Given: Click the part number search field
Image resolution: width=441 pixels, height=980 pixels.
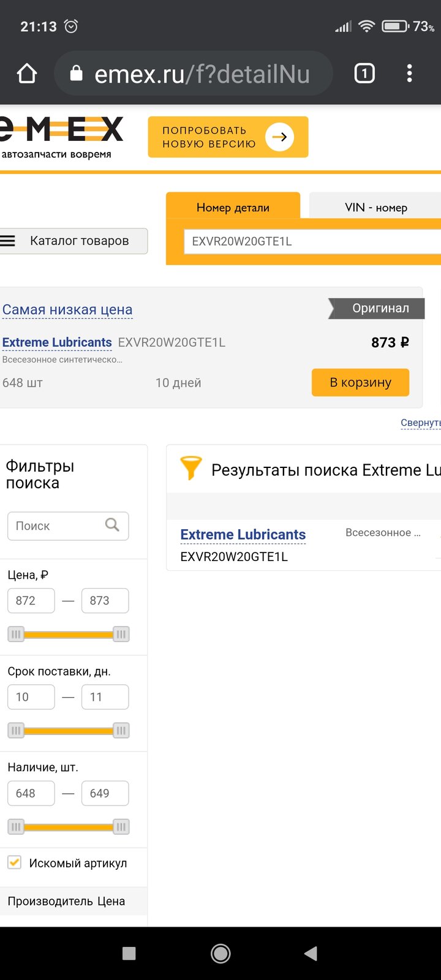Looking at the screenshot, I should point(312,241).
